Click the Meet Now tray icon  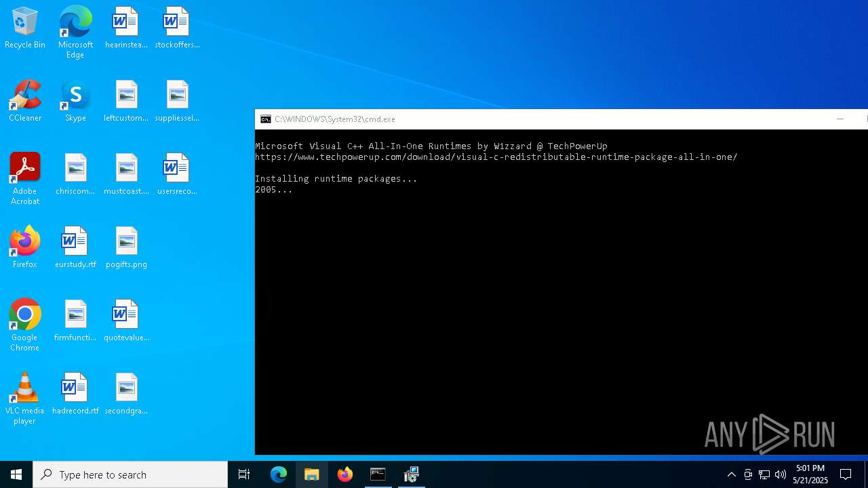pyautogui.click(x=748, y=474)
